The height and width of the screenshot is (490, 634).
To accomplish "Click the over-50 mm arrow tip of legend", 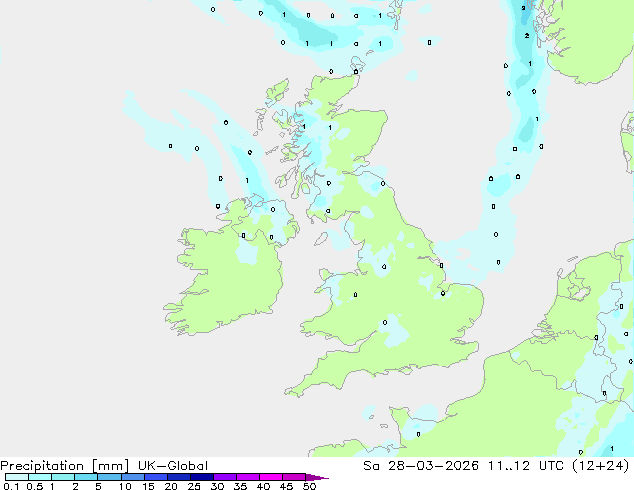I will 317,477.
